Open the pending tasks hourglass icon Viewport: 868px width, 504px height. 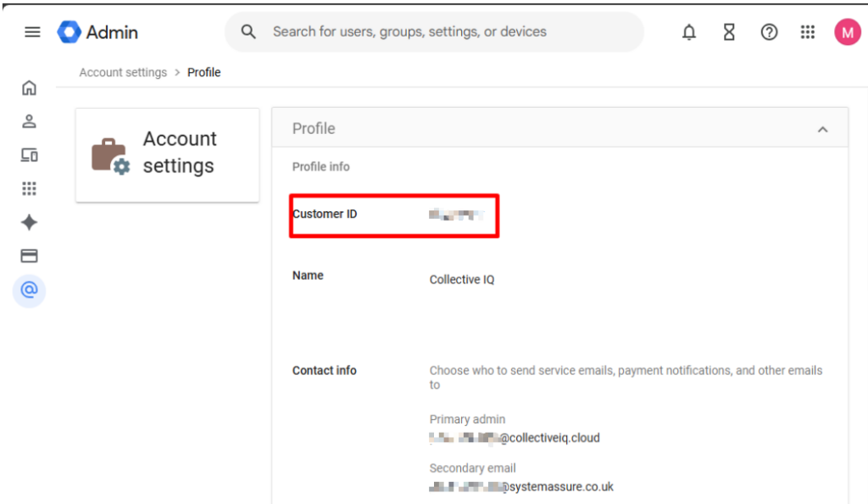(x=728, y=31)
